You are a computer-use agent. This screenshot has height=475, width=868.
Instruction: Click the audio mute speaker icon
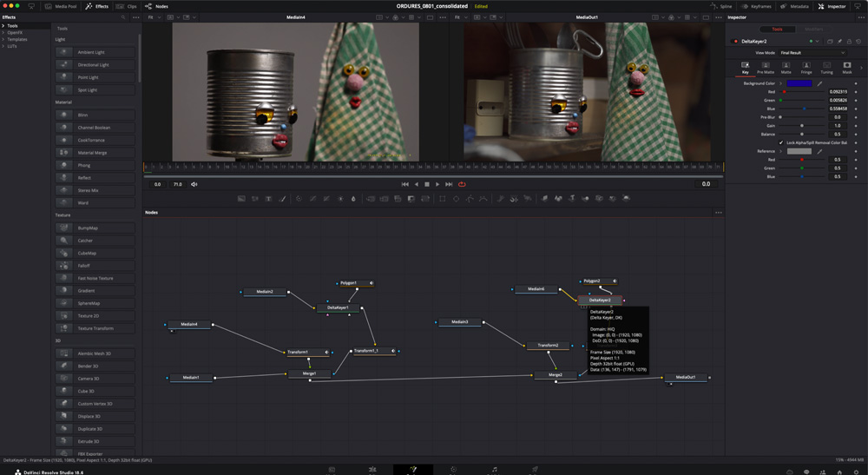click(x=194, y=184)
